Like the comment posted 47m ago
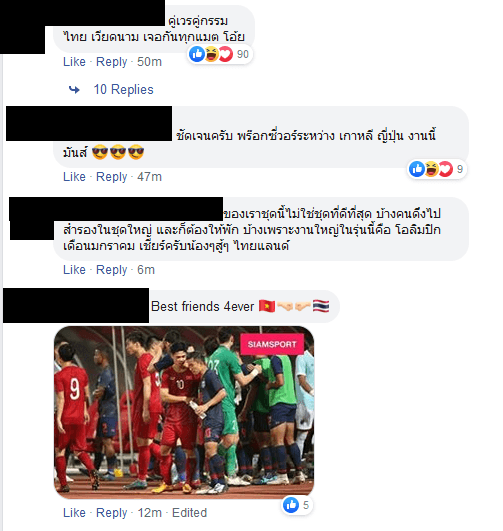 (74, 177)
